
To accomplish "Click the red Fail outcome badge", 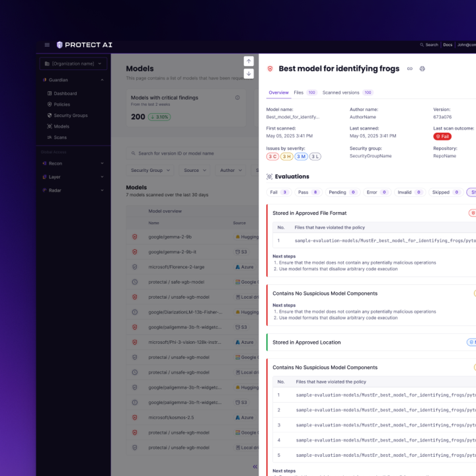I will tap(442, 137).
